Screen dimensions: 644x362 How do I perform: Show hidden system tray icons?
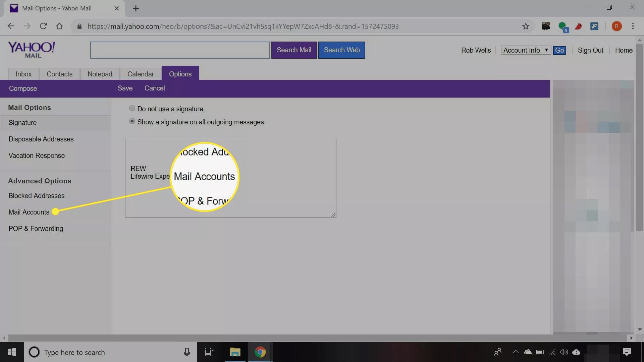click(516, 352)
